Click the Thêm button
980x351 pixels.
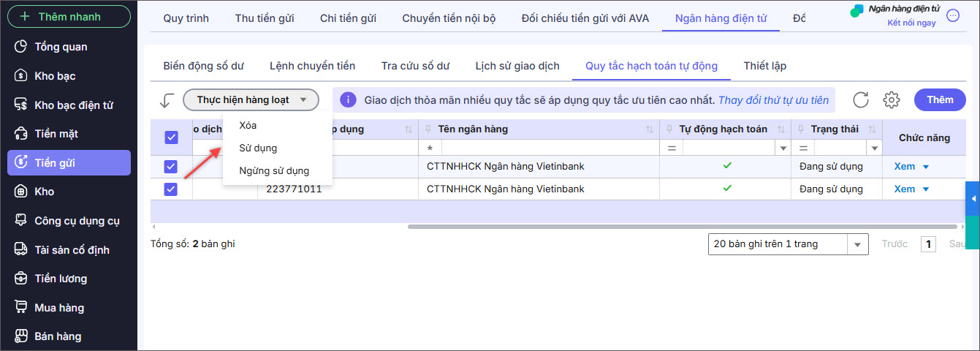[x=940, y=100]
